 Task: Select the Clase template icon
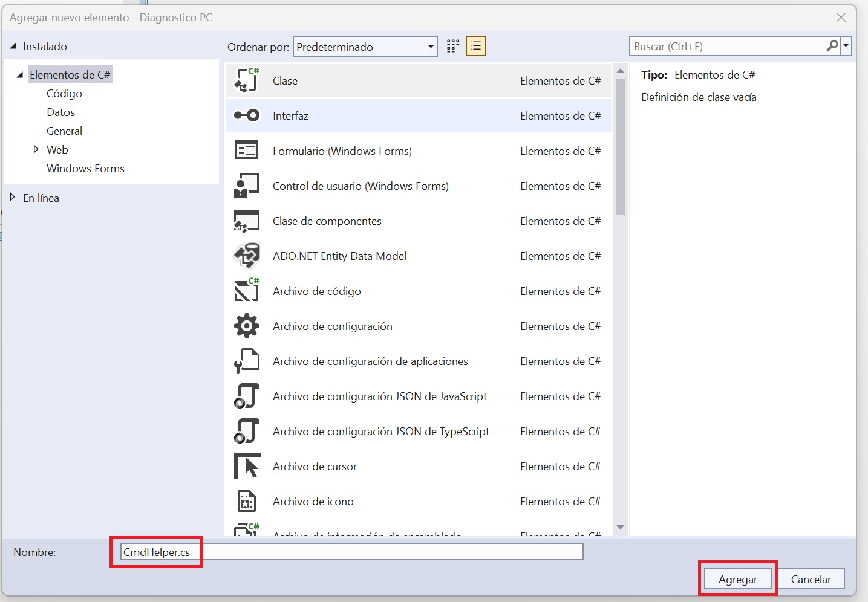(247, 80)
